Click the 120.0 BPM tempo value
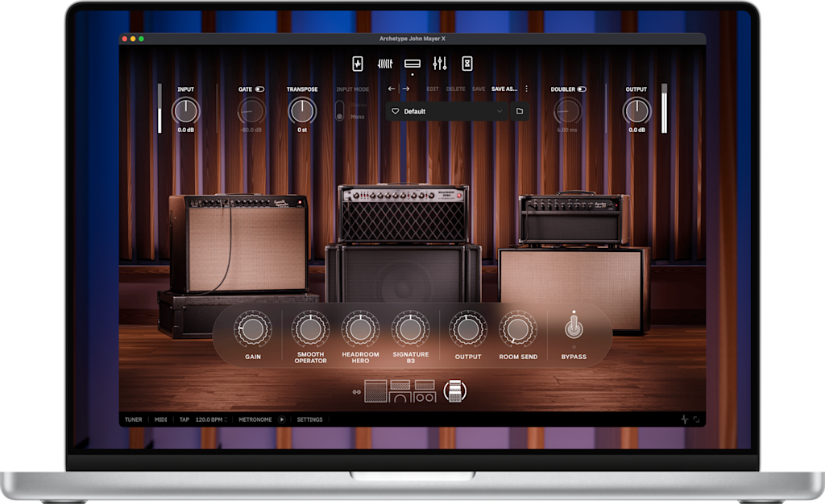The height and width of the screenshot is (504, 825). coord(209,419)
